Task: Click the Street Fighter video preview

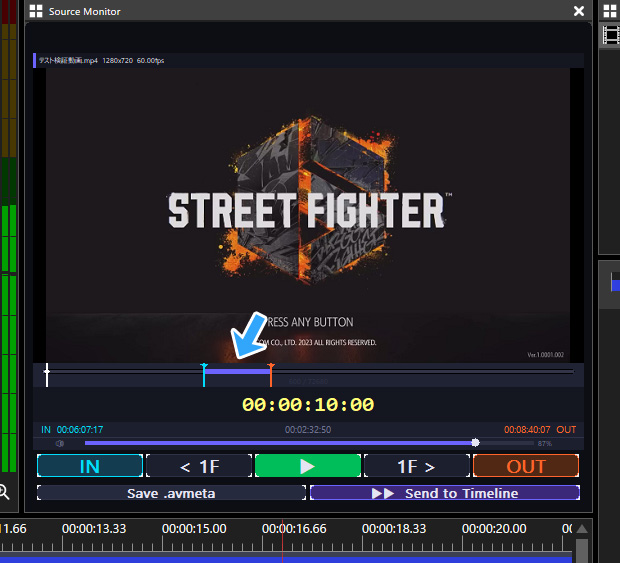Action: (x=308, y=215)
